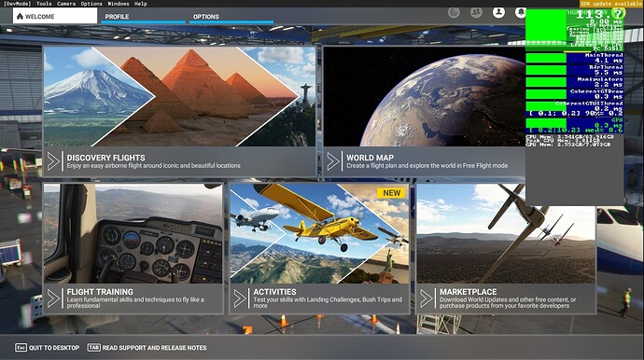The image size is (644, 360).
Task: Select the ACTIVITIES title
Action: pos(274,292)
